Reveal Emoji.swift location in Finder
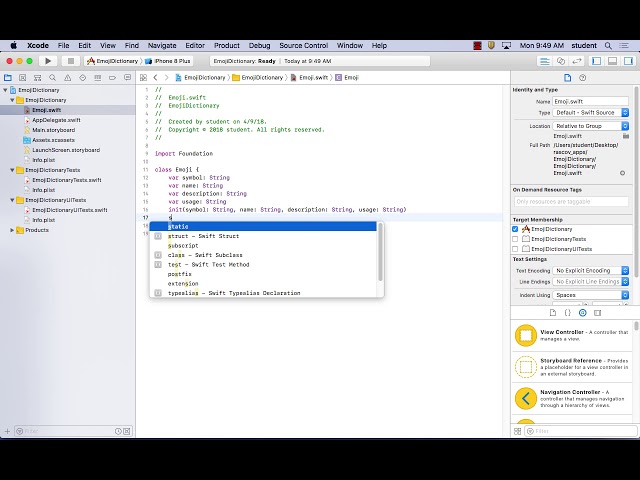The height and width of the screenshot is (480, 640). point(622,173)
